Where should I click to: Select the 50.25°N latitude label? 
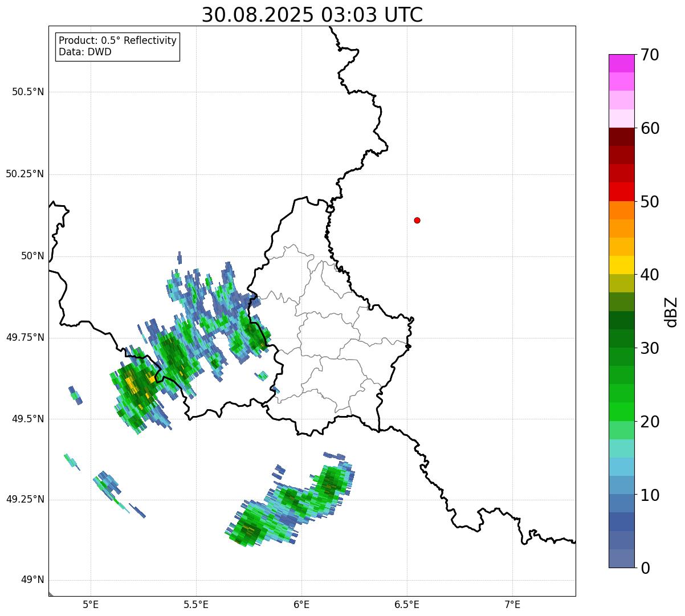pos(25,174)
